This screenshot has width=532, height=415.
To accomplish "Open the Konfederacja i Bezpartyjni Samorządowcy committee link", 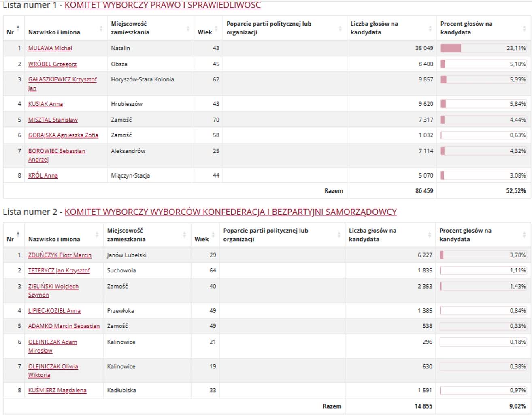I will point(230,212).
